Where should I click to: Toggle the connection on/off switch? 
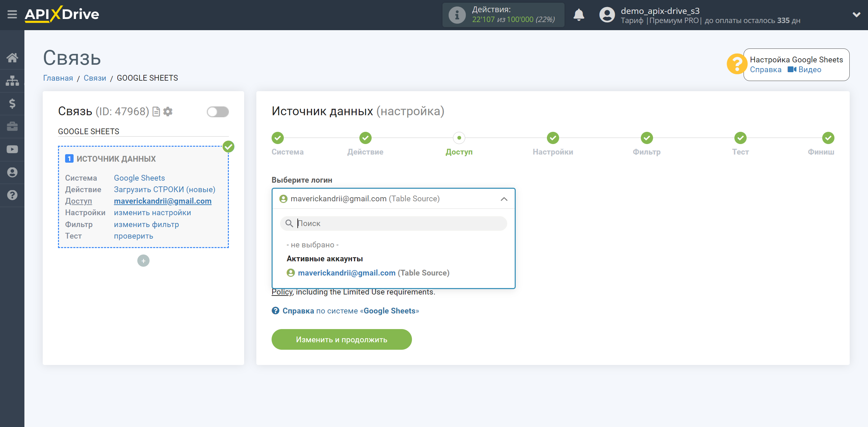pyautogui.click(x=218, y=111)
